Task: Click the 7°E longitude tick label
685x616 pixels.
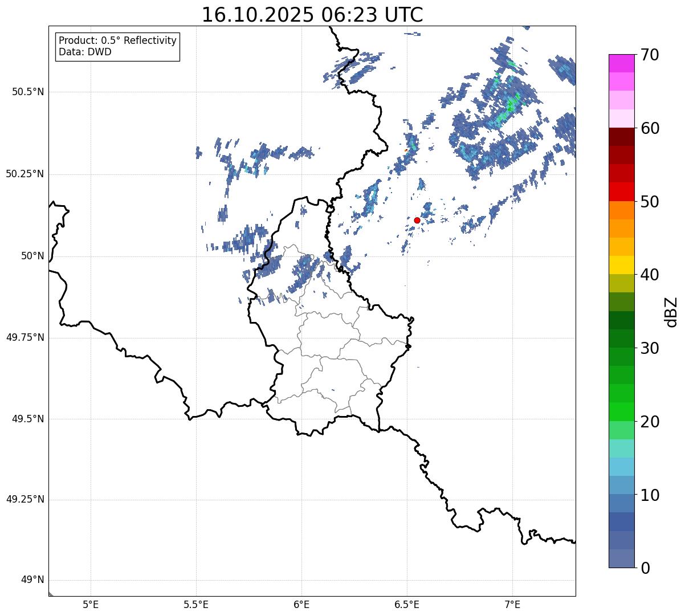Action: [512, 605]
